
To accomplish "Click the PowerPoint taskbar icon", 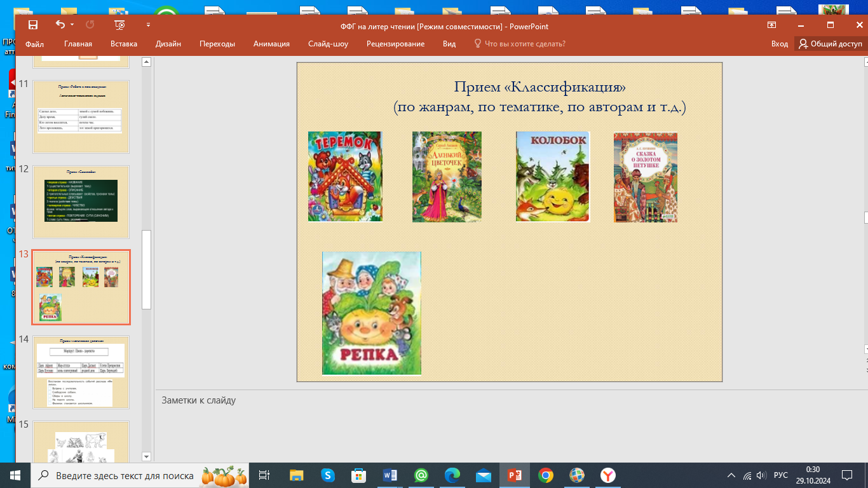I will [x=514, y=475].
